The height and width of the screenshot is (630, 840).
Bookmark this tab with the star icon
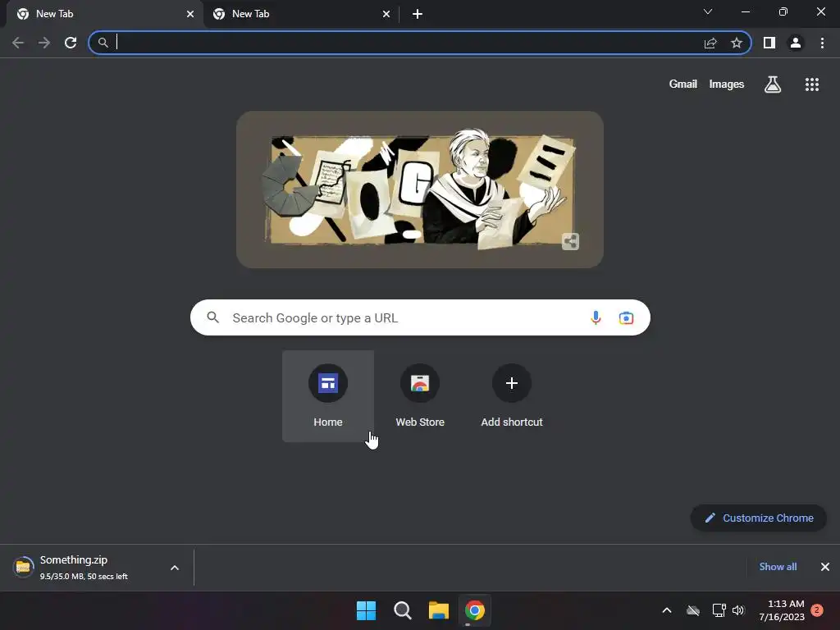[x=737, y=43]
